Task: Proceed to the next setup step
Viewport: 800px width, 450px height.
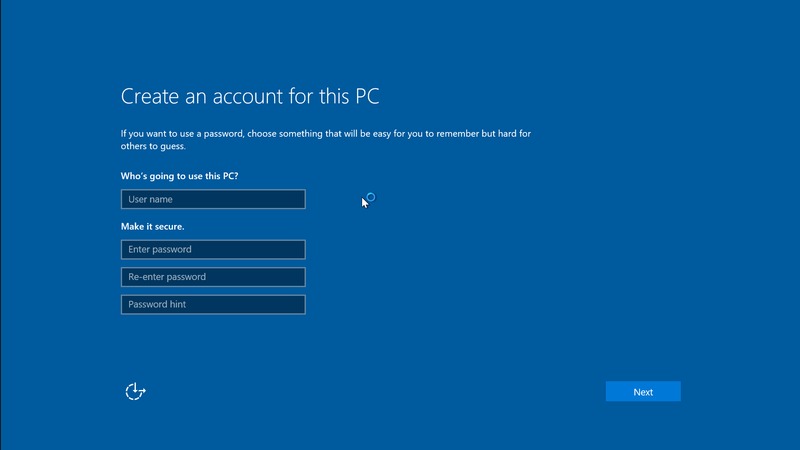Action: 643,392
